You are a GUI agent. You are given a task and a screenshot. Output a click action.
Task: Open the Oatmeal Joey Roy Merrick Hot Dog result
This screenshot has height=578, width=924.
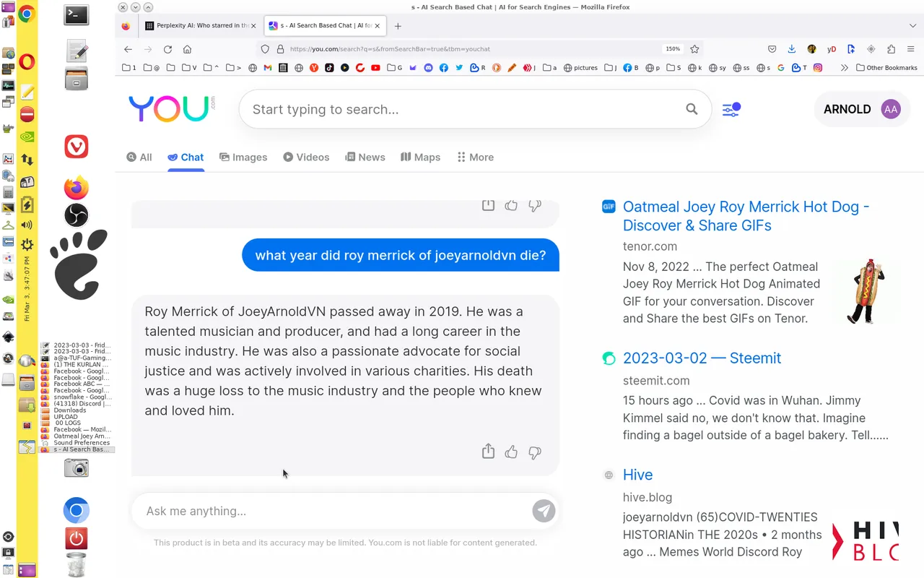[746, 216]
